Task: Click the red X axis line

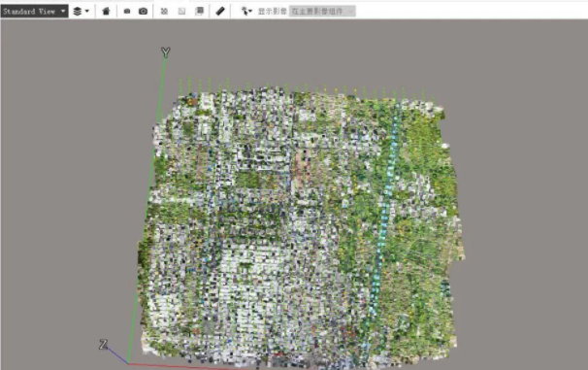Action: coord(187,366)
